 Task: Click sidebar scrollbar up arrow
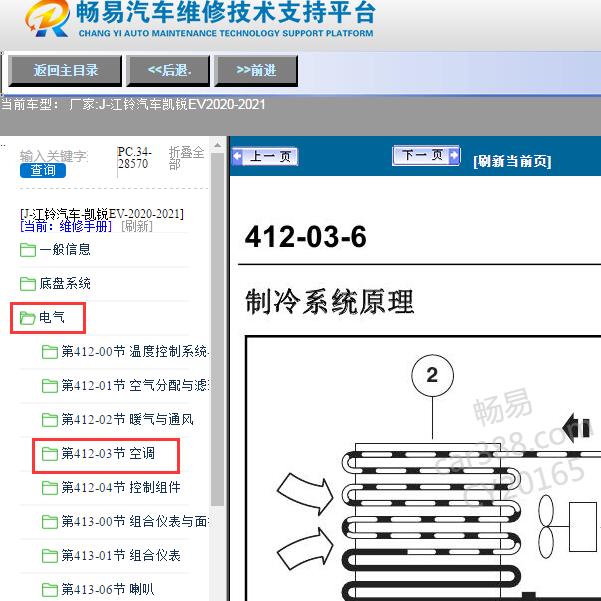pyautogui.click(x=217, y=145)
